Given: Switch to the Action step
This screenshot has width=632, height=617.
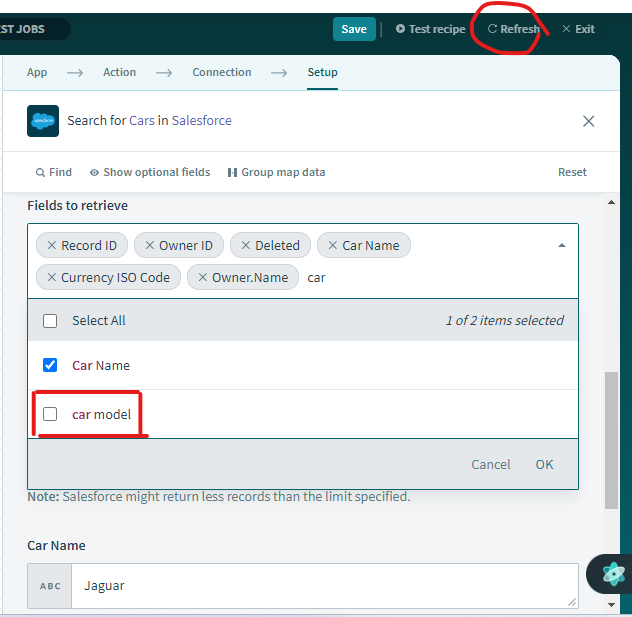Looking at the screenshot, I should 119,72.
